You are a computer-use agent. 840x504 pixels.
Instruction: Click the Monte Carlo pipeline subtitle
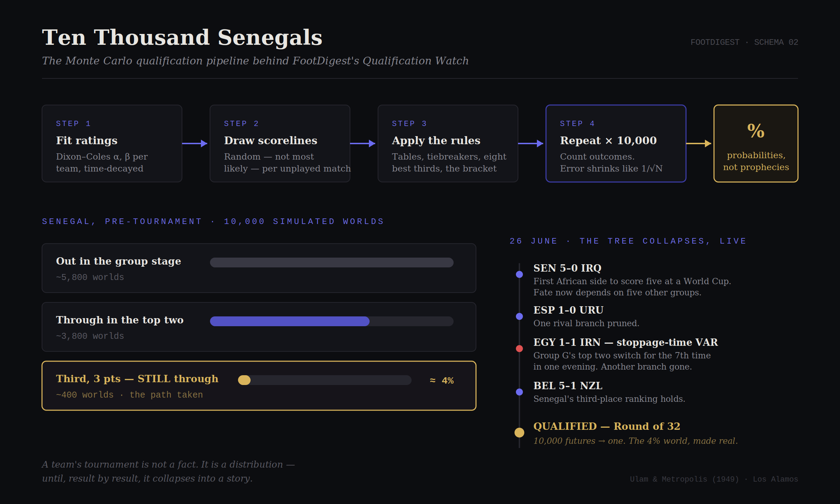pyautogui.click(x=255, y=61)
